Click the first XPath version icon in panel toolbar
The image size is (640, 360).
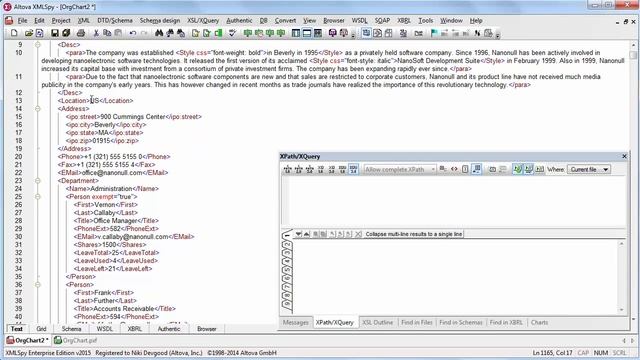click(287, 169)
